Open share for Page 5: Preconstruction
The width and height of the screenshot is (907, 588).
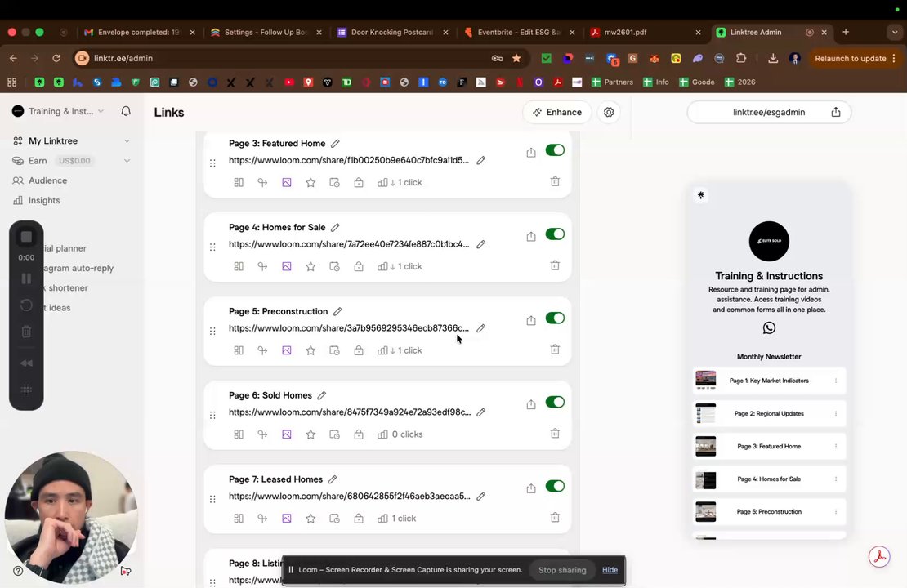[x=531, y=320]
